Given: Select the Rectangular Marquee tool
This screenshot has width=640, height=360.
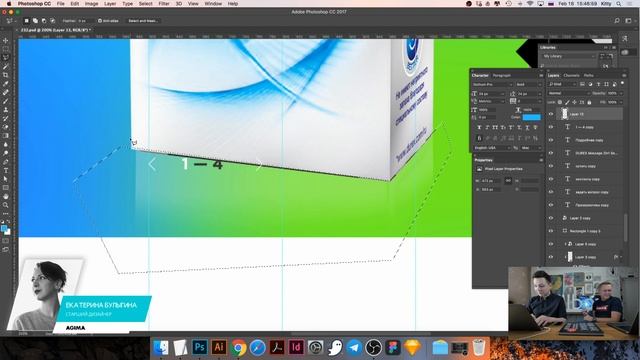Looking at the screenshot, I should (x=6, y=49).
